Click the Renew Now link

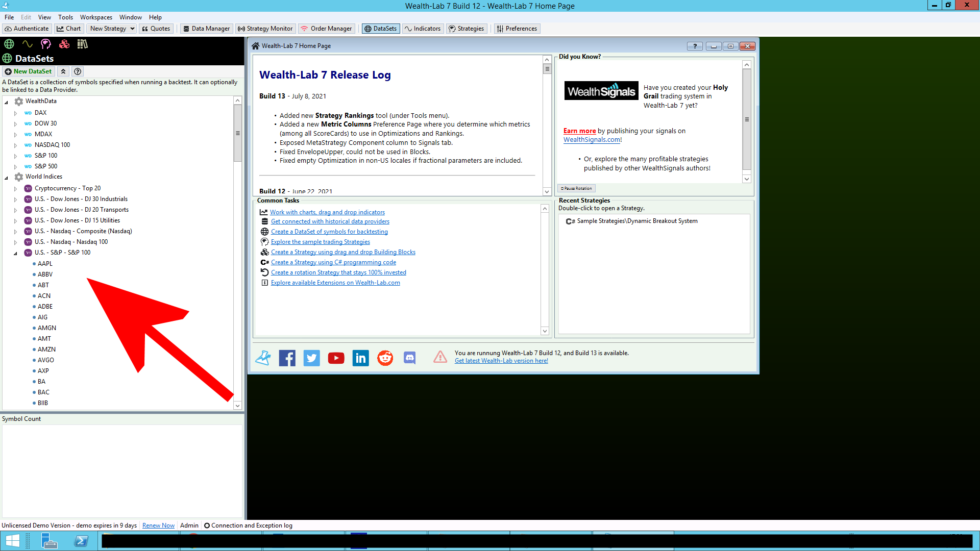coord(158,525)
